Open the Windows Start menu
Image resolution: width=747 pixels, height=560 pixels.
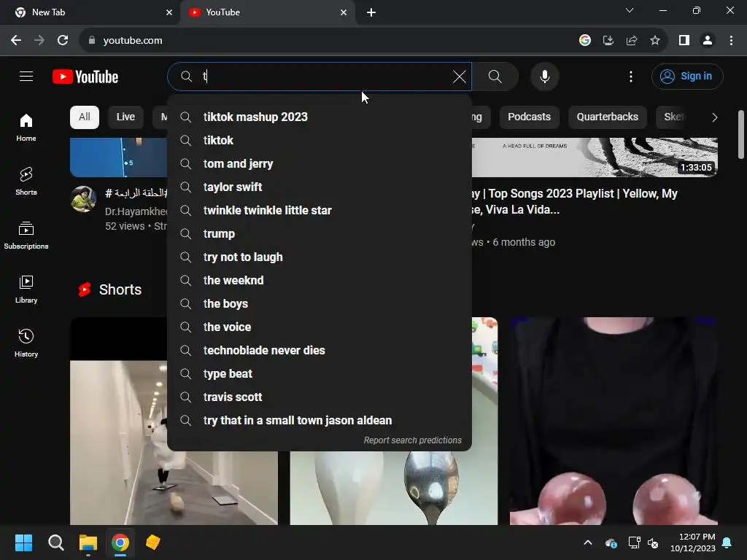23,542
